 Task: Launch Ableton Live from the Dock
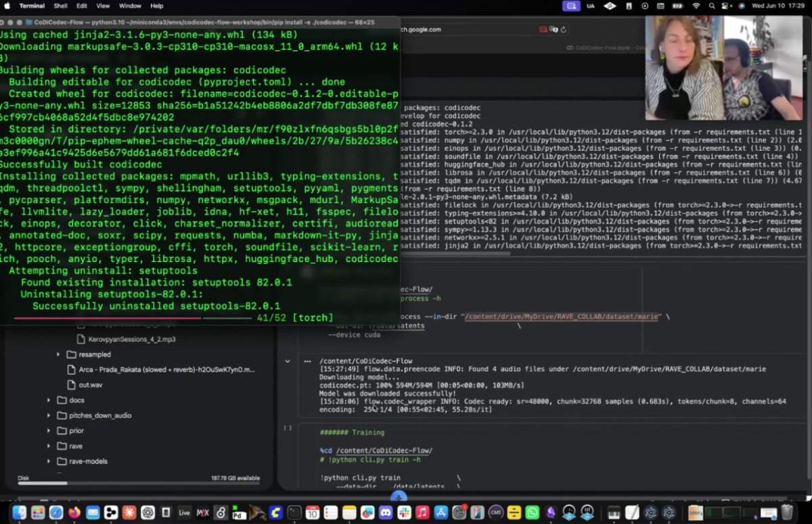click(184, 512)
